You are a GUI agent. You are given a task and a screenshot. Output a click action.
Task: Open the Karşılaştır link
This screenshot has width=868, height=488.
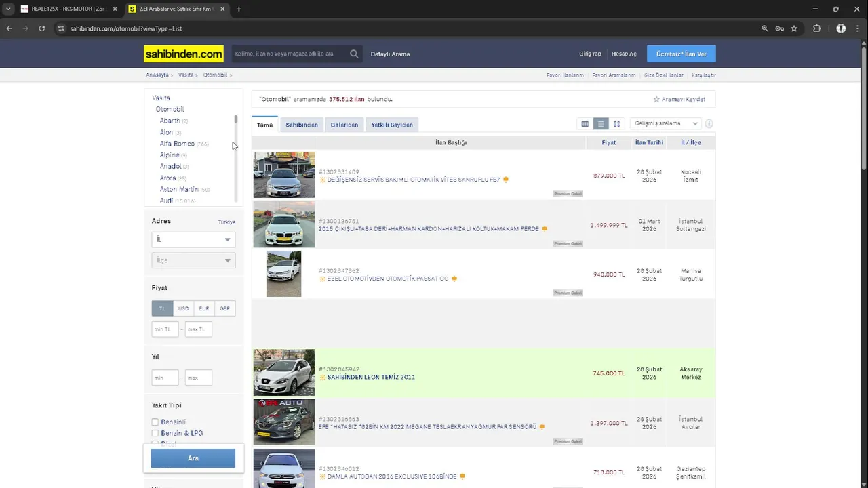click(704, 75)
